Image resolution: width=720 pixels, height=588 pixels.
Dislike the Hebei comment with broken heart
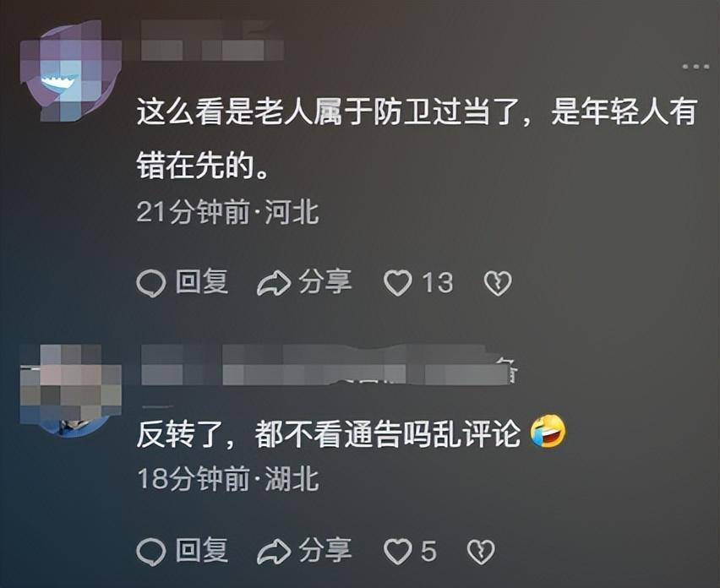point(498,283)
